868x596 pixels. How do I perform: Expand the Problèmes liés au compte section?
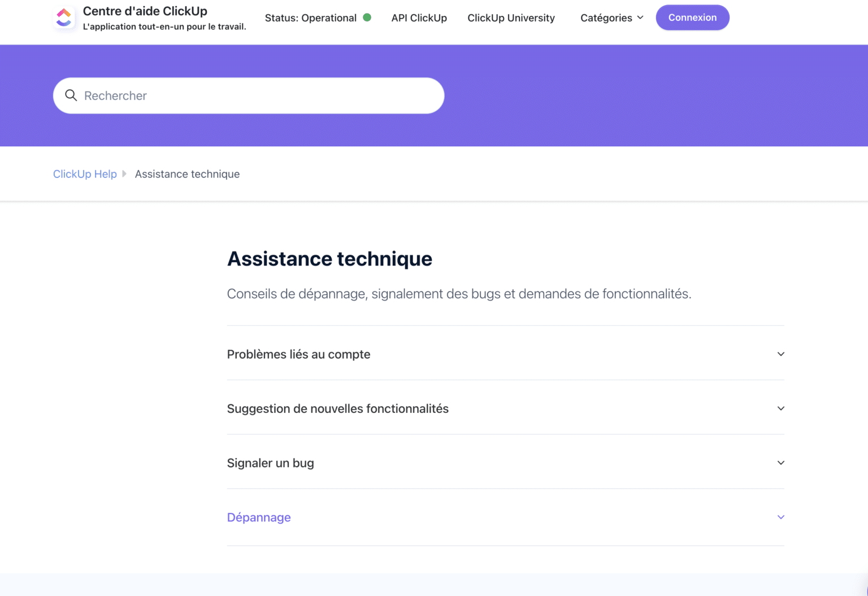pyautogui.click(x=298, y=354)
